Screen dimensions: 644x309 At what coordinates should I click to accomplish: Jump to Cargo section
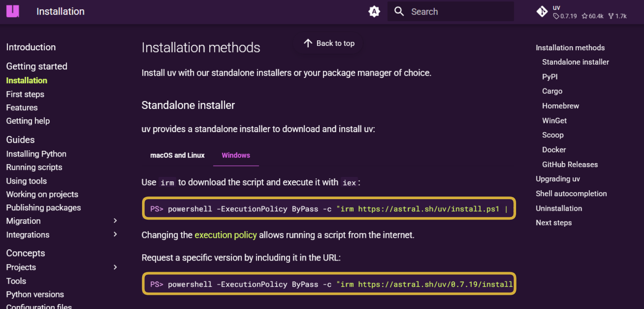click(x=552, y=91)
